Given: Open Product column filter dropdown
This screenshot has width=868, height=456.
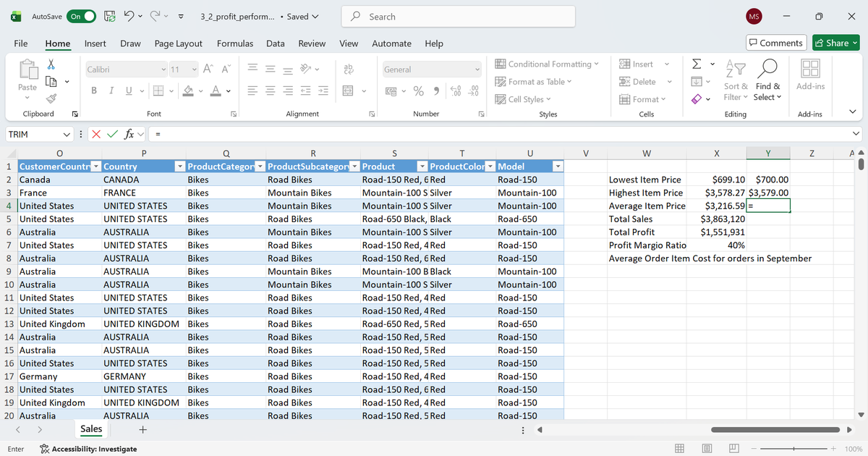Looking at the screenshot, I should [x=422, y=166].
